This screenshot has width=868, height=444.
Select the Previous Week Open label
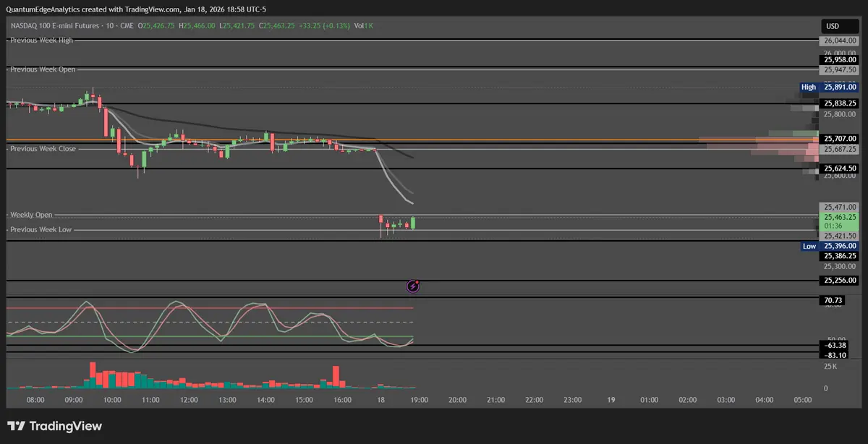tap(42, 69)
